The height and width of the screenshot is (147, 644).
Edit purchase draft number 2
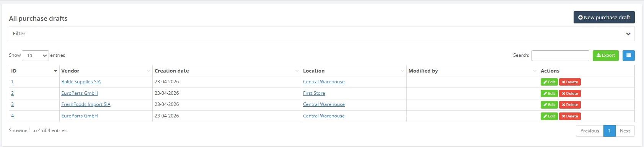(x=549, y=94)
